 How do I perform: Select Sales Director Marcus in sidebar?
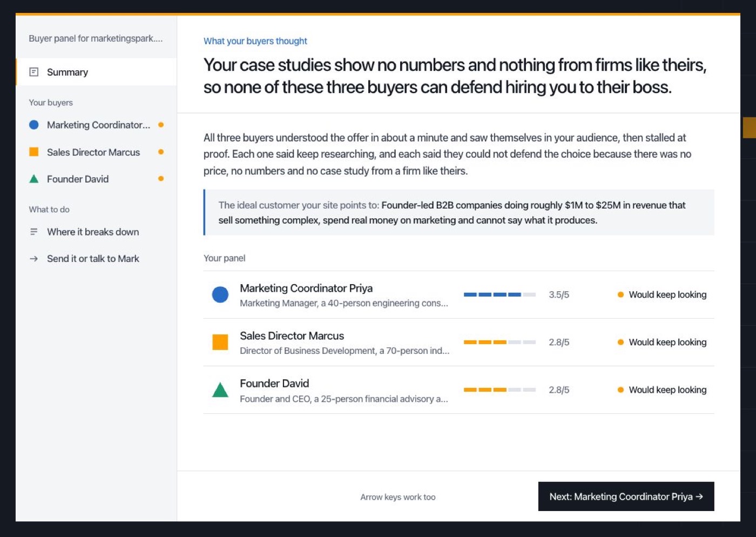[x=96, y=152]
